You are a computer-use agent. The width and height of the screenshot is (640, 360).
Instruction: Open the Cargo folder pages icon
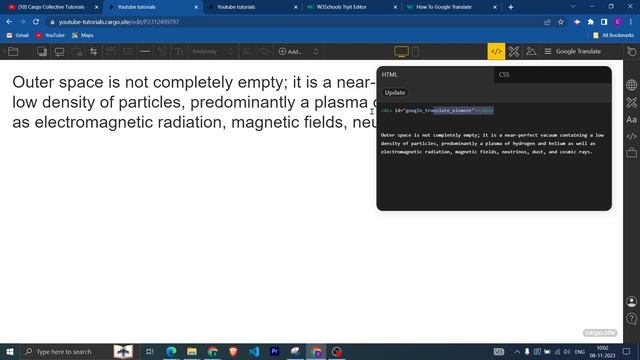click(13, 51)
